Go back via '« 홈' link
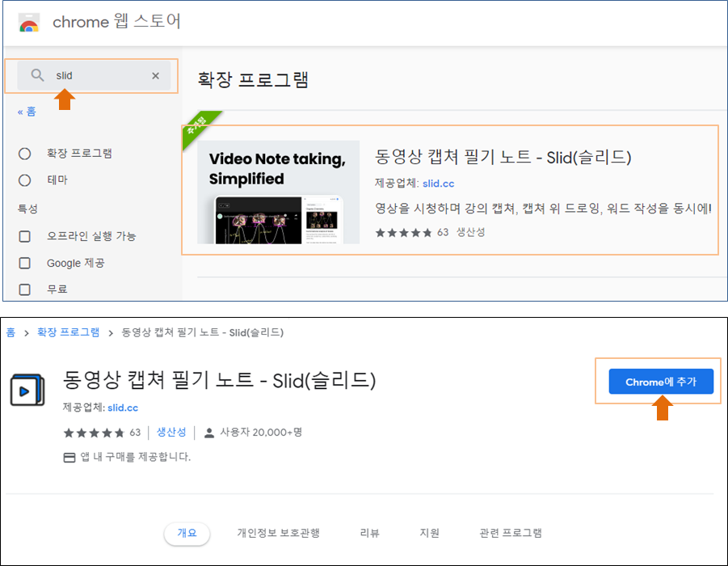728x566 pixels. 27,112
